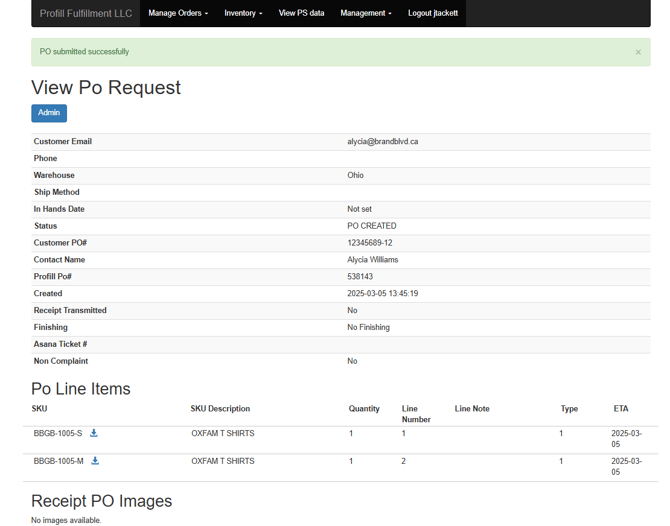The height and width of the screenshot is (526, 670).
Task: Click the Created timestamp 2025-03-05 13:45:19
Action: 382,294
